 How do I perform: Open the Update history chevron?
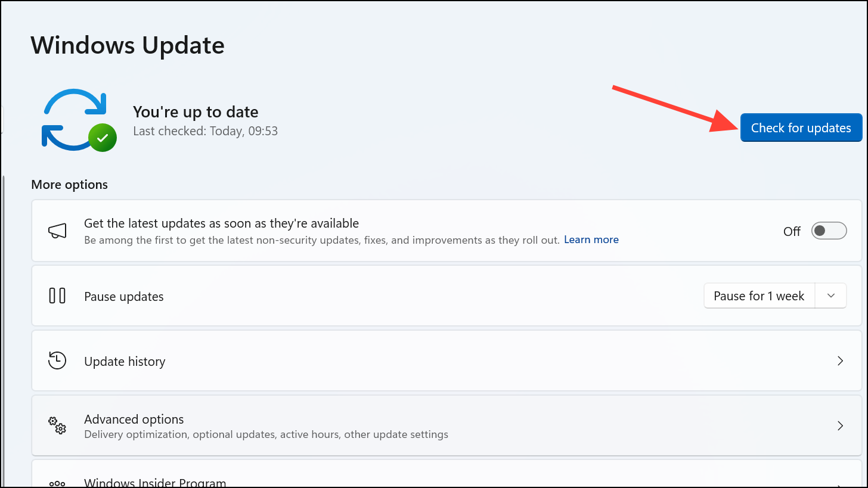click(840, 361)
